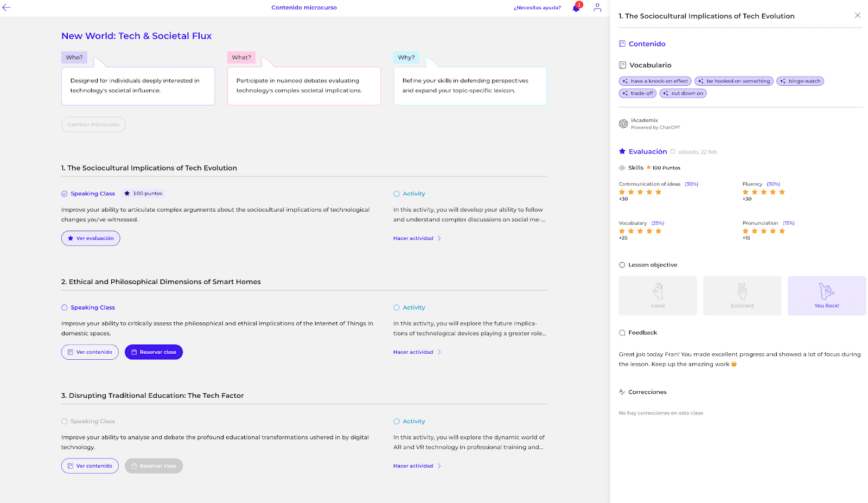
Task: Select the Good hand gesture card
Action: [x=658, y=296]
